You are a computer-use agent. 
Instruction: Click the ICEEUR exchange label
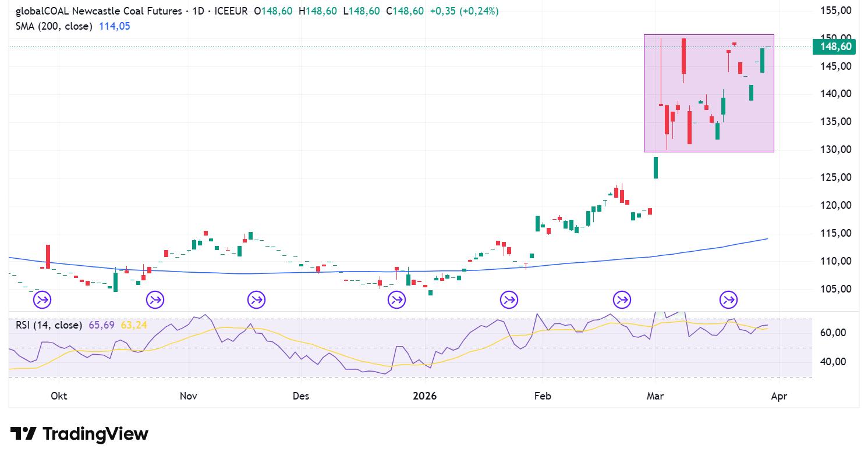click(231, 11)
